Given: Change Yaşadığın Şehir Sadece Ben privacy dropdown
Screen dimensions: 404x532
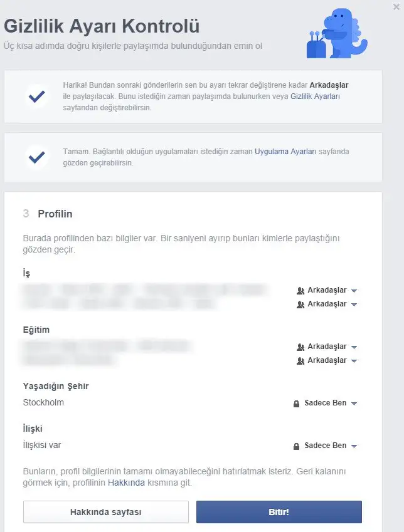Looking at the screenshot, I should tap(325, 403).
